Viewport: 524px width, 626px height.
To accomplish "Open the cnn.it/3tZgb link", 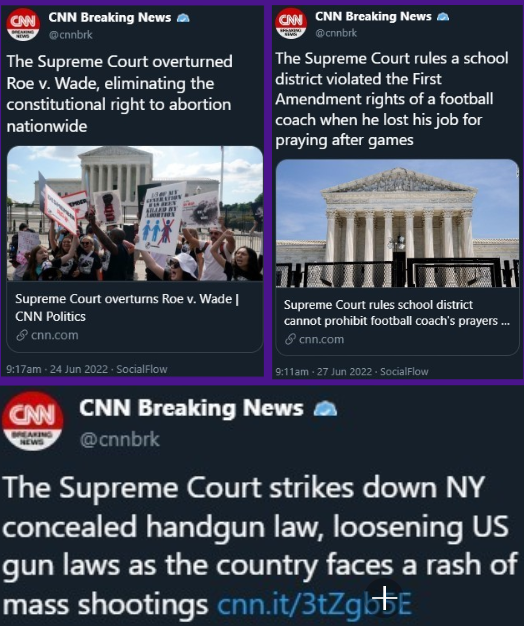I will click(314, 604).
